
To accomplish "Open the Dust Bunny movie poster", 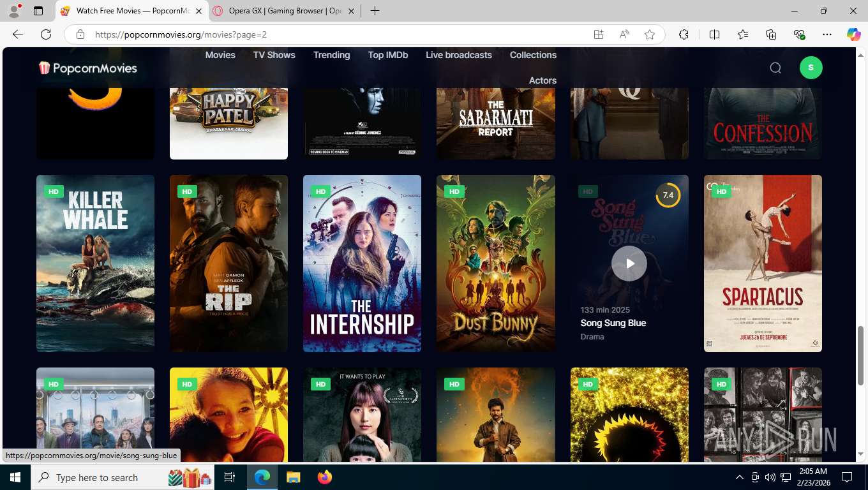I will (496, 264).
